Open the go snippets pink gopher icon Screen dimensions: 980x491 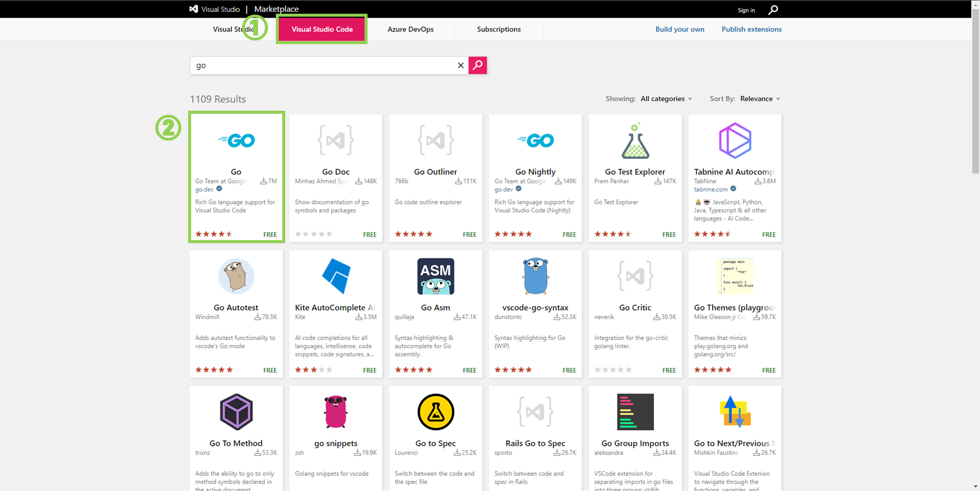pyautogui.click(x=336, y=412)
